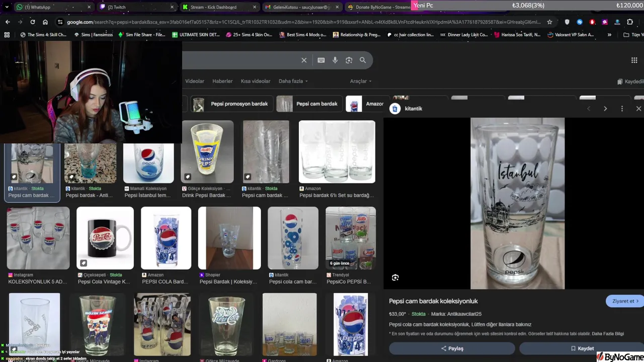Open ULTIMATE SKIN DET bookmark

(x=196, y=35)
